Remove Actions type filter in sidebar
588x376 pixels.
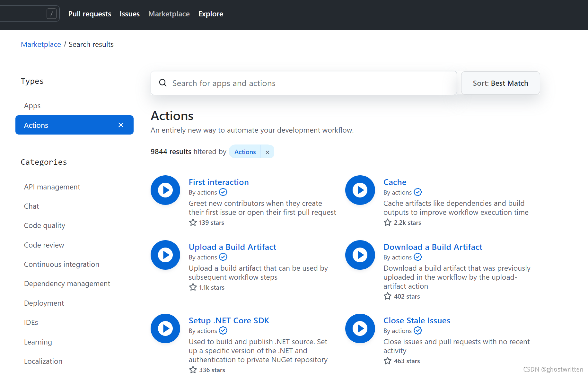point(121,125)
